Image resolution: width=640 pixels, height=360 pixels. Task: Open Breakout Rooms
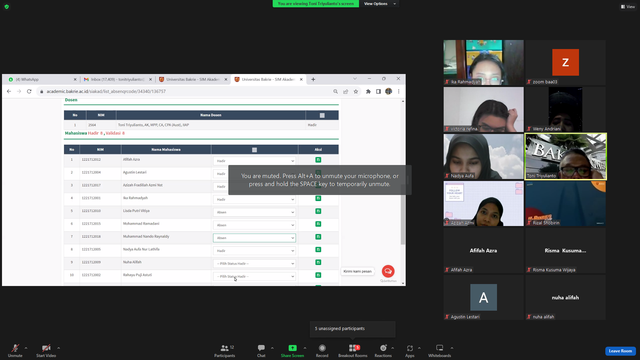click(353, 350)
